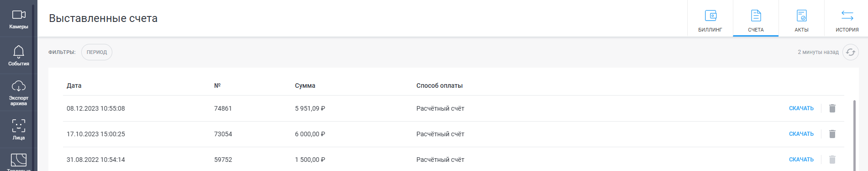The image size is (868, 171).
Task: Click the refresh icon near '2 минуты назад'
Action: pos(850,52)
